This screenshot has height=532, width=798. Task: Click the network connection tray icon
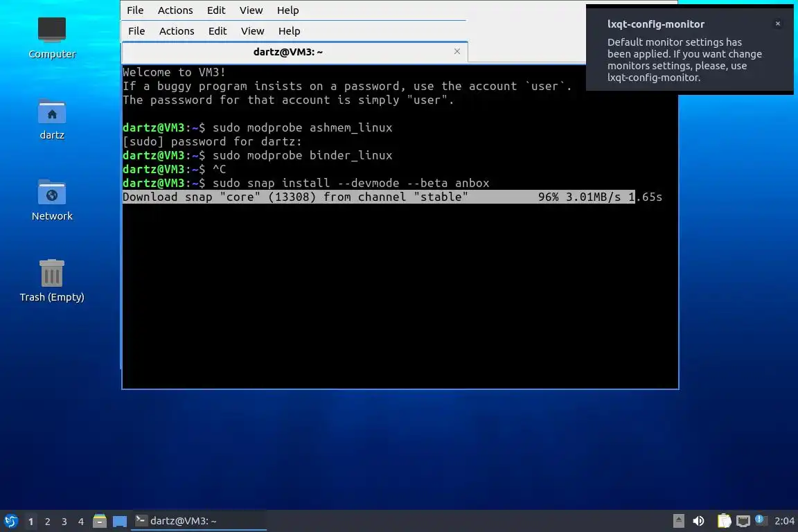[x=743, y=521]
